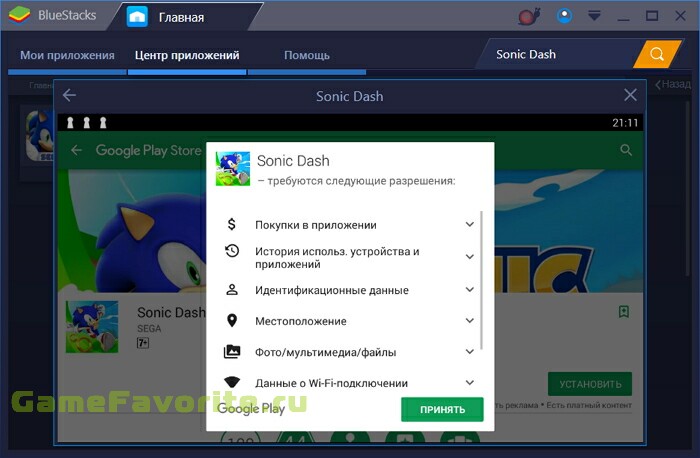Viewport: 700px width, 458px height.
Task: Click the 7+ age rating badge
Action: [143, 343]
